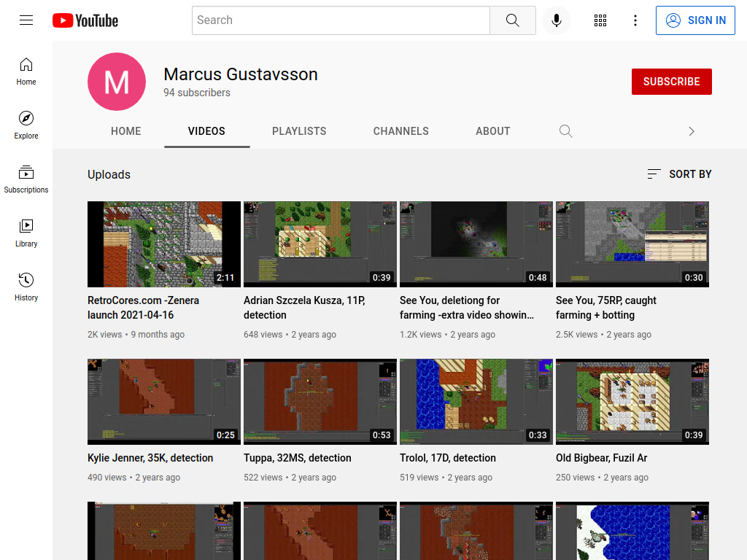747x560 pixels.
Task: Show more channel tabs with right chevron
Action: (x=692, y=131)
